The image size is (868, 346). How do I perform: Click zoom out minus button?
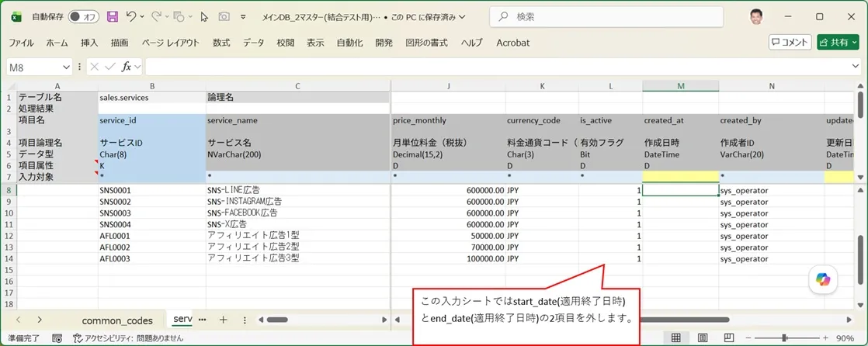click(x=748, y=337)
